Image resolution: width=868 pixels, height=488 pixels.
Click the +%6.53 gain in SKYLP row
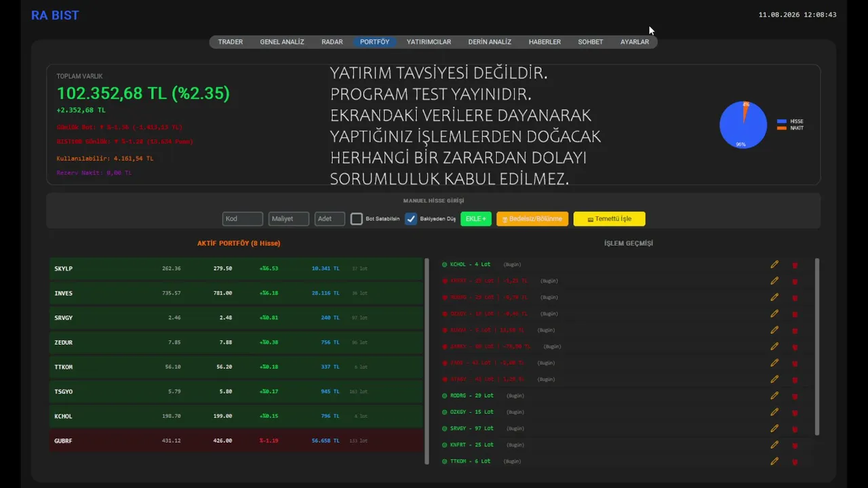click(269, 268)
